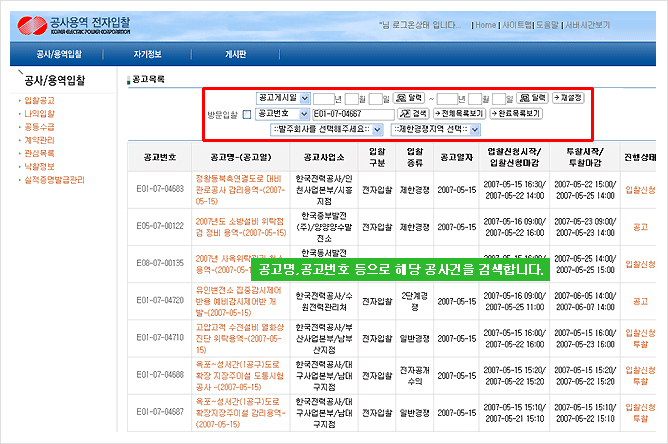This screenshot has width=668, height=444.
Task: Select the 자기정보 navigation menu
Action: click(147, 54)
